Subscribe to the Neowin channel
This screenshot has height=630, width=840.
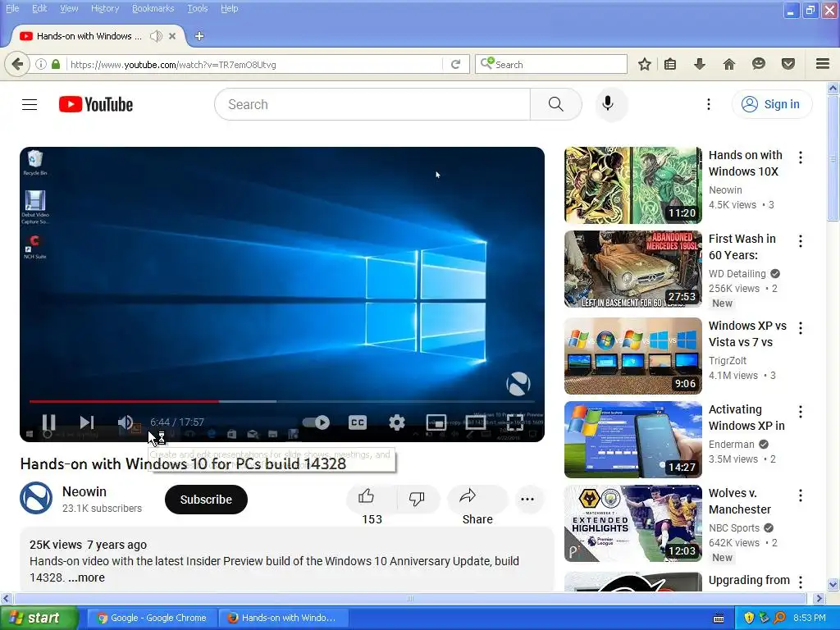(206, 500)
